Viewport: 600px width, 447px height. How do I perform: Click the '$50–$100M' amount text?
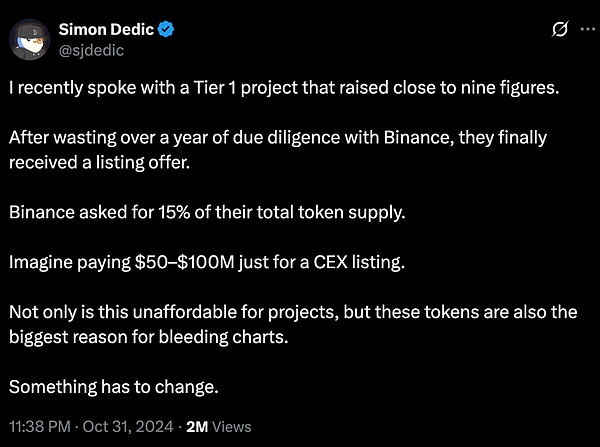pyautogui.click(x=184, y=263)
